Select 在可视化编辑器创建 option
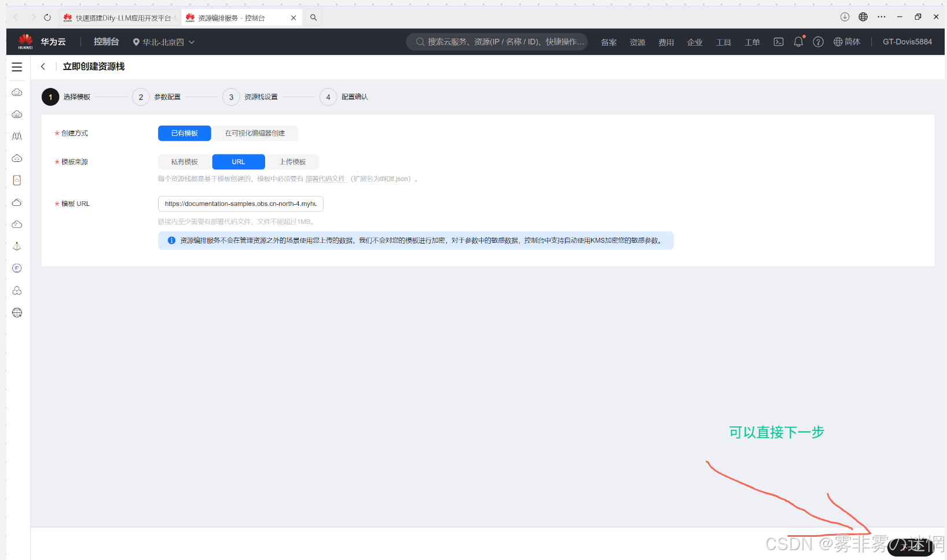This screenshot has height=560, width=947. [x=255, y=133]
